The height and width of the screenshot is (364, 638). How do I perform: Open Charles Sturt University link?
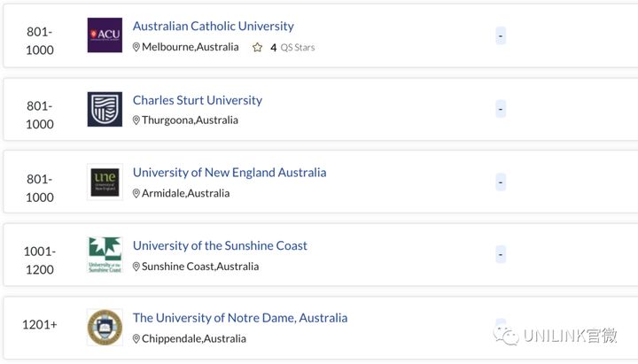tap(198, 100)
